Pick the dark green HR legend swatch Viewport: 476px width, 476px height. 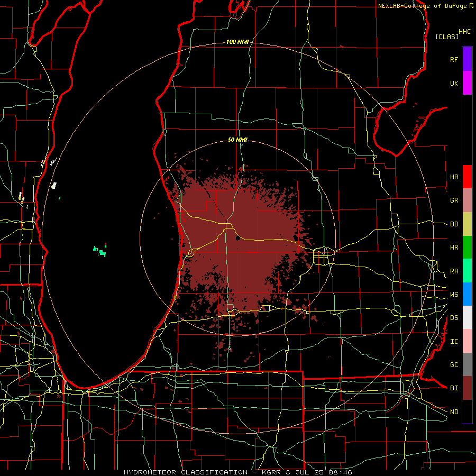tap(467, 248)
